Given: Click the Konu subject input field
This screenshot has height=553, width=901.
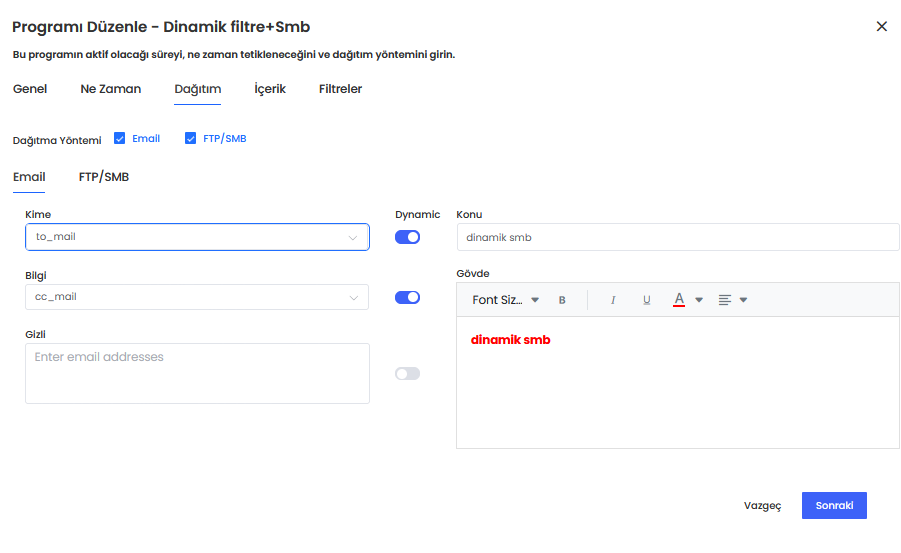Looking at the screenshot, I should click(x=677, y=237).
